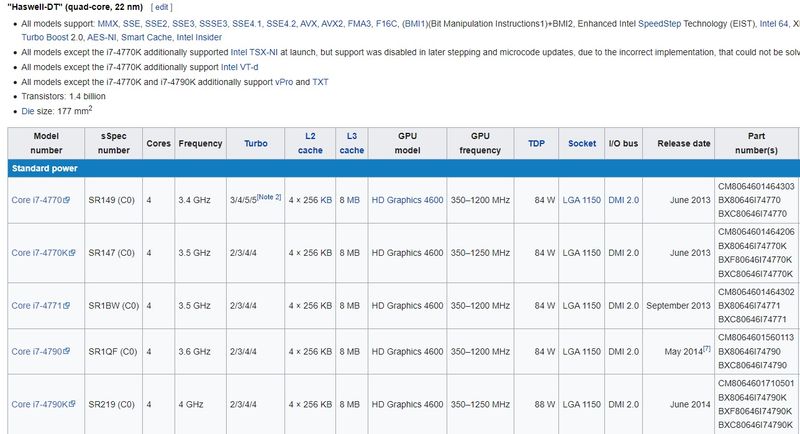Viewport: 800px width, 434px height.
Task: Click part number CM8064601710501
Action: tap(756, 383)
